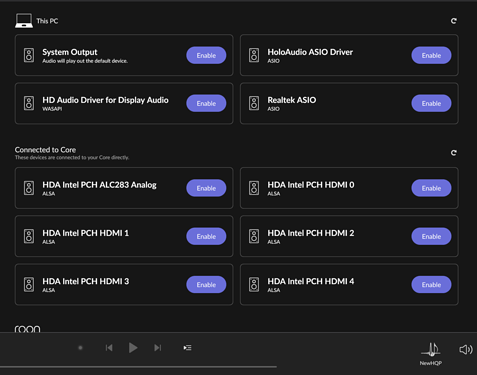
Task: Open the play queue icon
Action: pyautogui.click(x=187, y=348)
